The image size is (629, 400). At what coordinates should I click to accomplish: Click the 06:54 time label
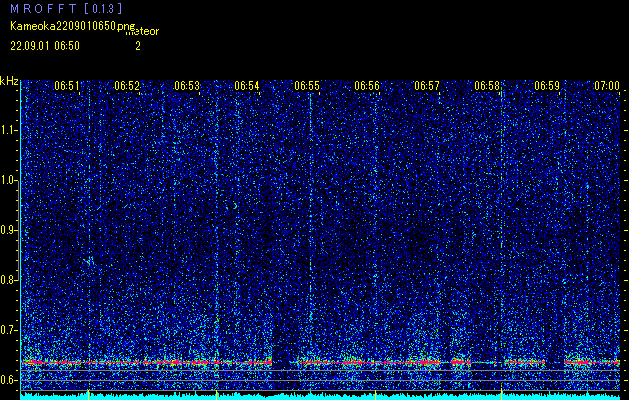tap(247, 85)
